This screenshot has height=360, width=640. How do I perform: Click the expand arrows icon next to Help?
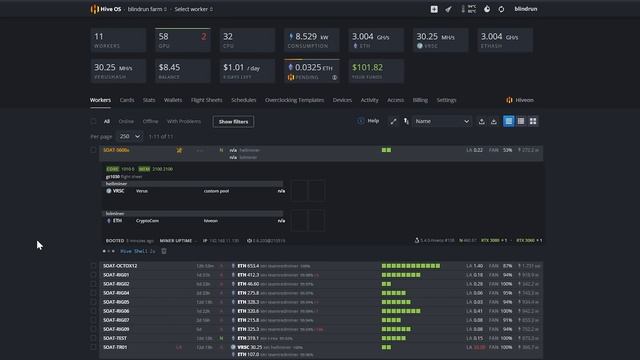393,121
